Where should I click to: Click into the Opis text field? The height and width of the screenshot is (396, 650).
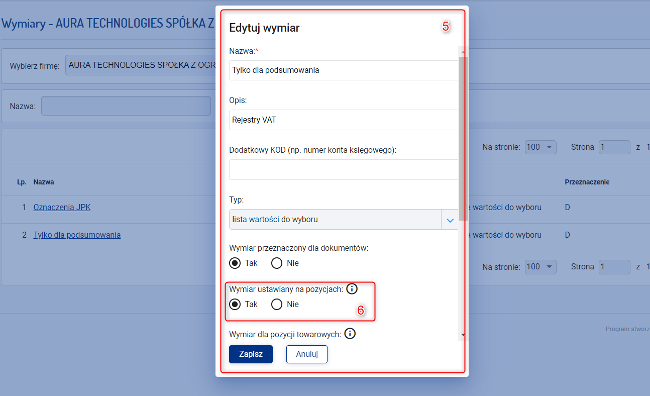[x=344, y=120]
